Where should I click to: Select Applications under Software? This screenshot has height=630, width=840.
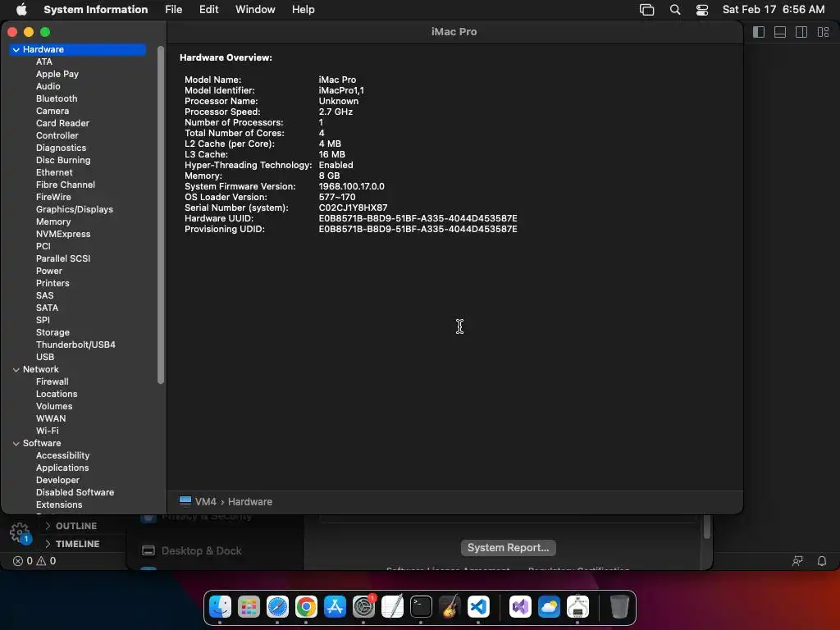click(x=62, y=468)
